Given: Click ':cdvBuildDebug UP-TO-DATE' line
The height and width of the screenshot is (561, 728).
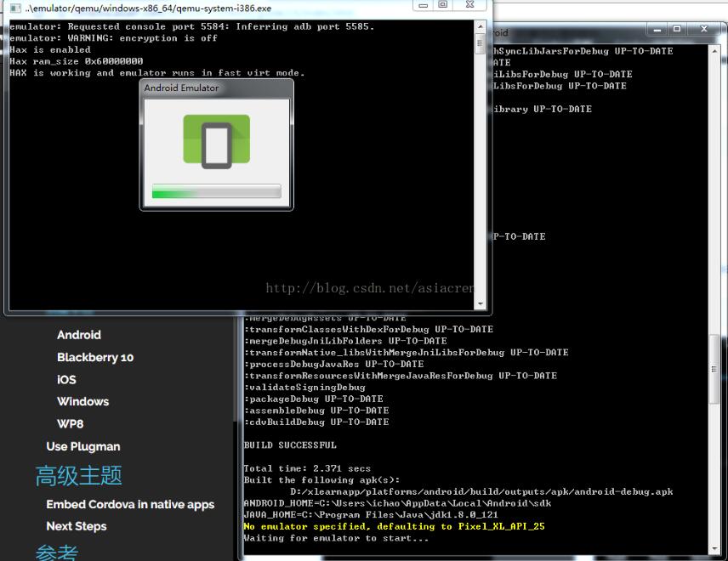Looking at the screenshot, I should (x=316, y=422).
